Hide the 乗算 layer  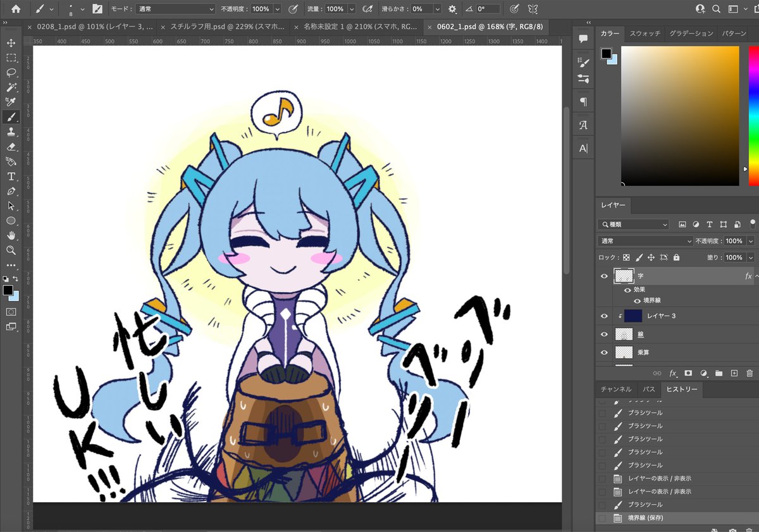[604, 352]
